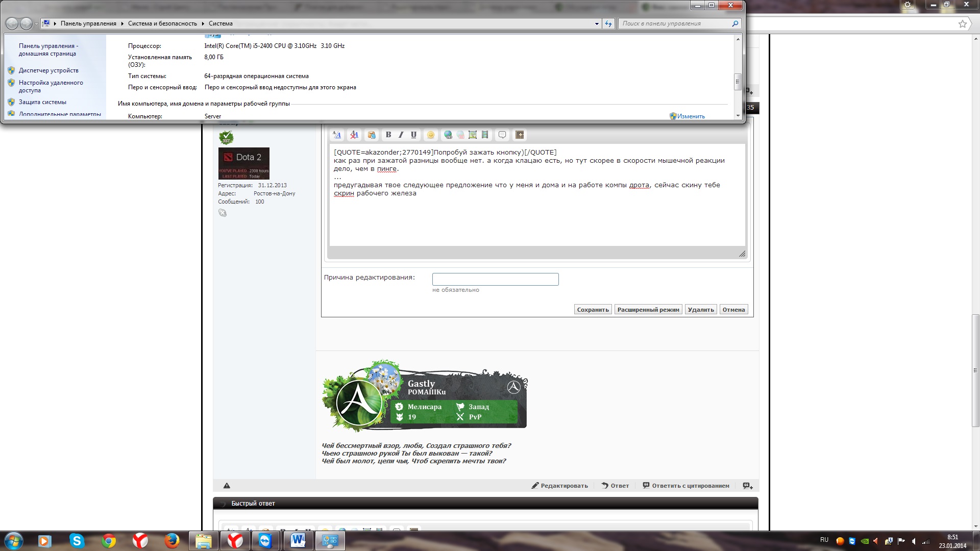The image size is (980, 551).
Task: Click the Изменить settings link
Action: (x=691, y=116)
